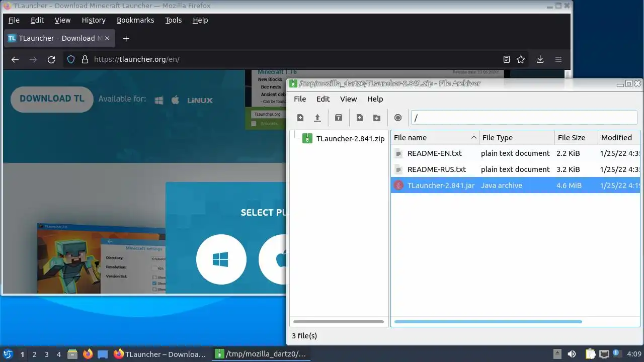Screen dimensions: 644x362
Task: Select the TLauncher-2.841.jar file name
Action: 441,186
